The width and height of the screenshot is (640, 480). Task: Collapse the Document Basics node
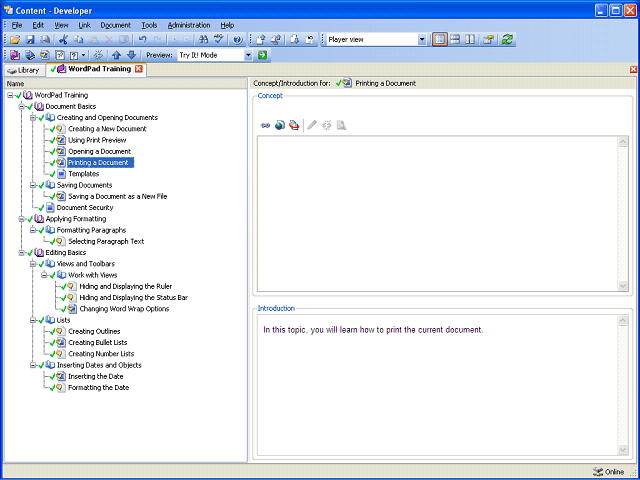22,107
